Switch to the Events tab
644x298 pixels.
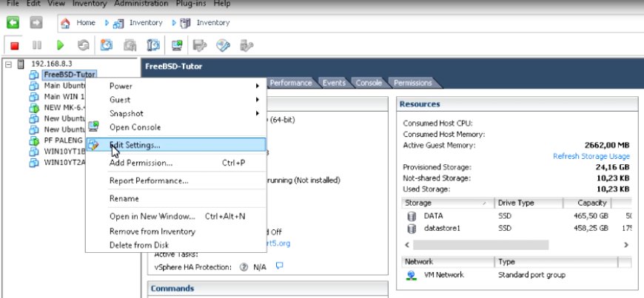[x=334, y=83]
